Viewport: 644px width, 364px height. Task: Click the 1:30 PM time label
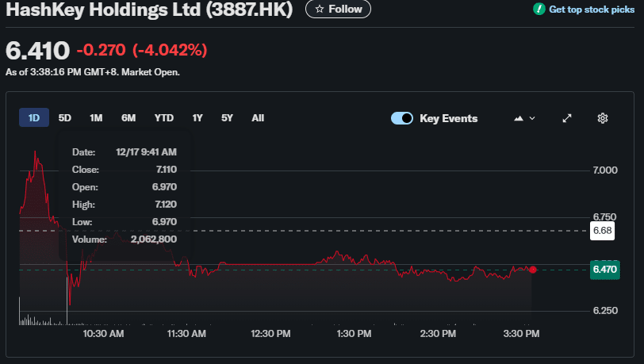coord(354,334)
